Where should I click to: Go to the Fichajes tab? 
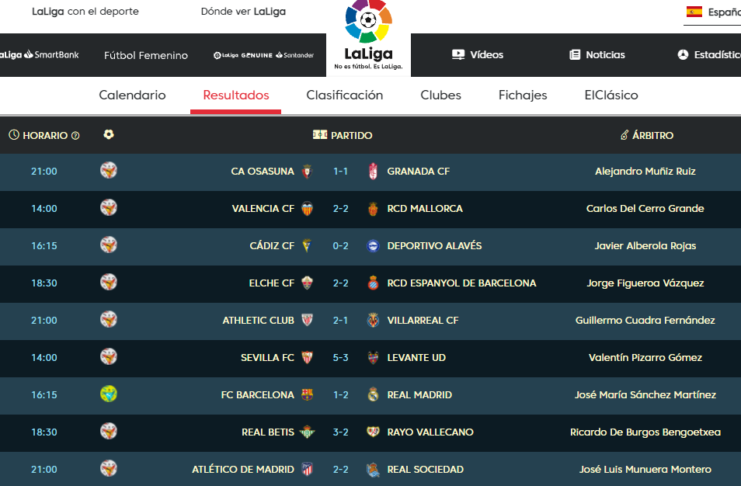(x=523, y=95)
